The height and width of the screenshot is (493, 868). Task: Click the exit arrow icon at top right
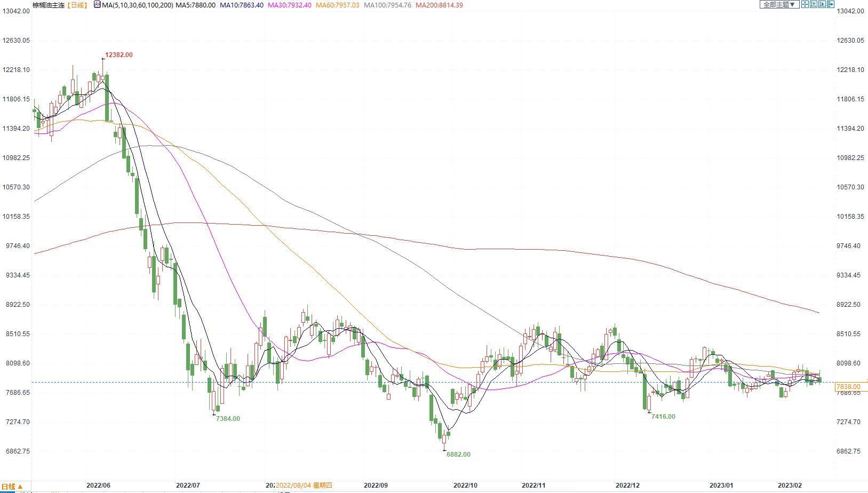pyautogui.click(x=831, y=5)
